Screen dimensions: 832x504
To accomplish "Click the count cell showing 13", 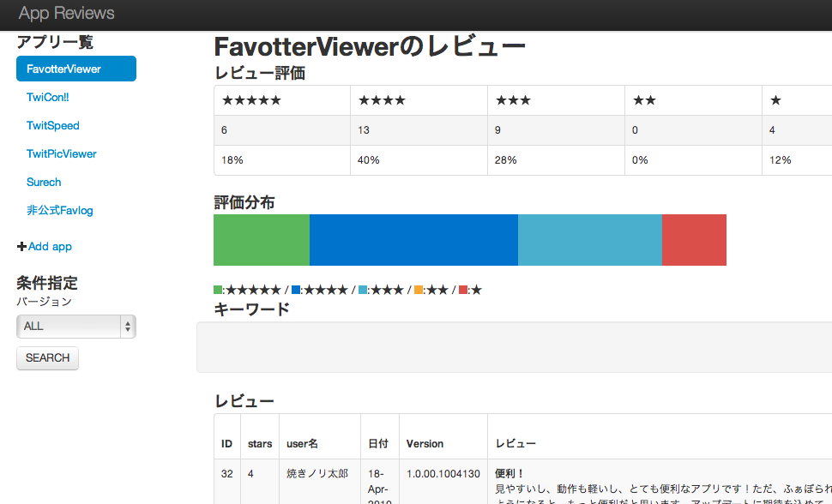I will 419,130.
